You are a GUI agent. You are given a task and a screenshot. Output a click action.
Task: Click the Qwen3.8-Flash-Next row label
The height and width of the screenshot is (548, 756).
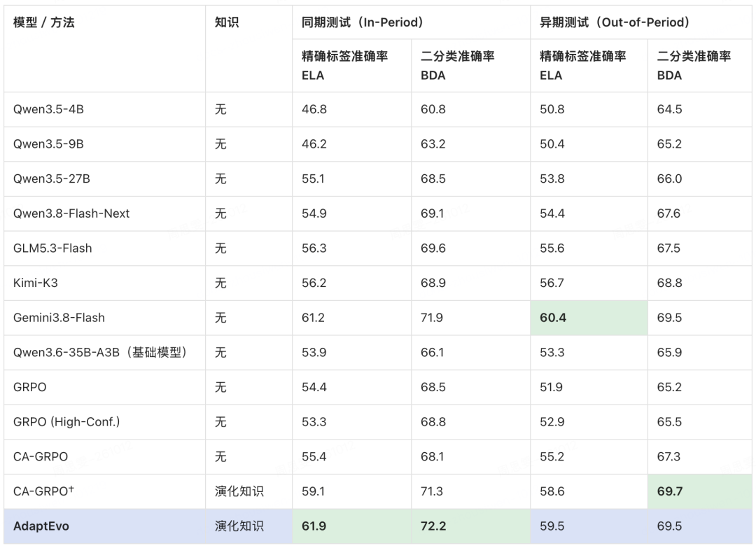coord(71,213)
